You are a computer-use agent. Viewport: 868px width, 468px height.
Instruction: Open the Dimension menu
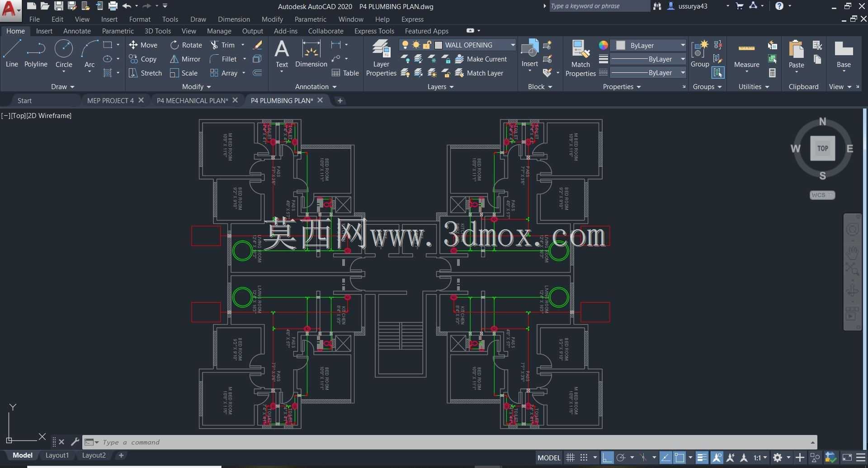point(234,19)
